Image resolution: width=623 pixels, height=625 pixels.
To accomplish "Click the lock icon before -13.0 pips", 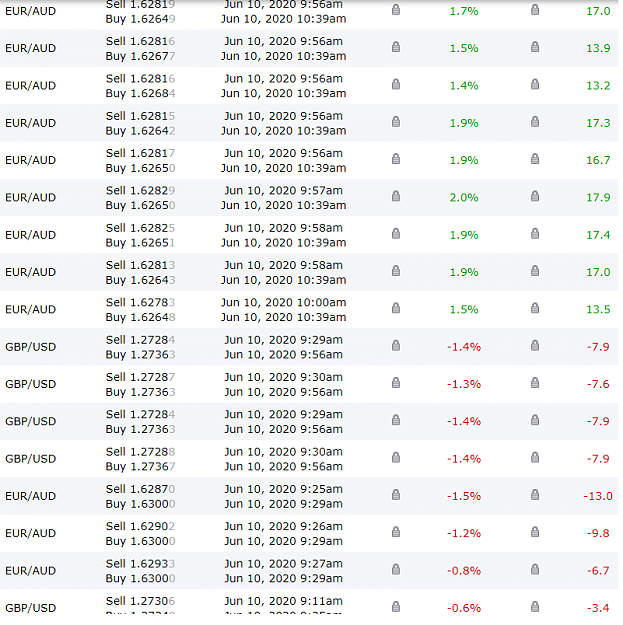I will 535,495.
